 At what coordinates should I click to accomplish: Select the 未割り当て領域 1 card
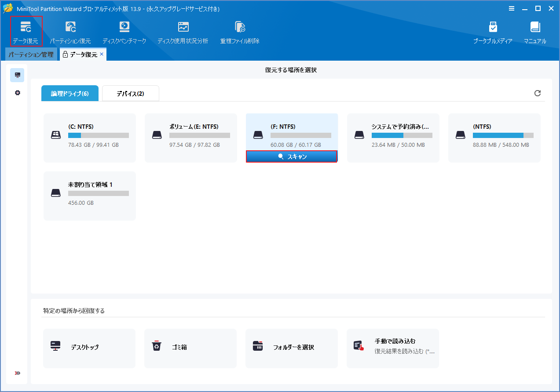pos(90,196)
